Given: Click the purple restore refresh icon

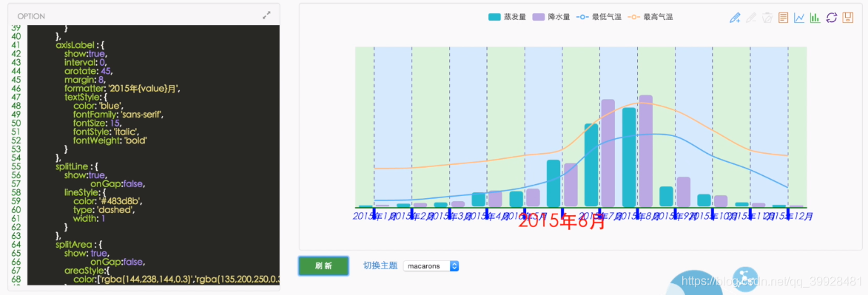Looking at the screenshot, I should (x=831, y=18).
